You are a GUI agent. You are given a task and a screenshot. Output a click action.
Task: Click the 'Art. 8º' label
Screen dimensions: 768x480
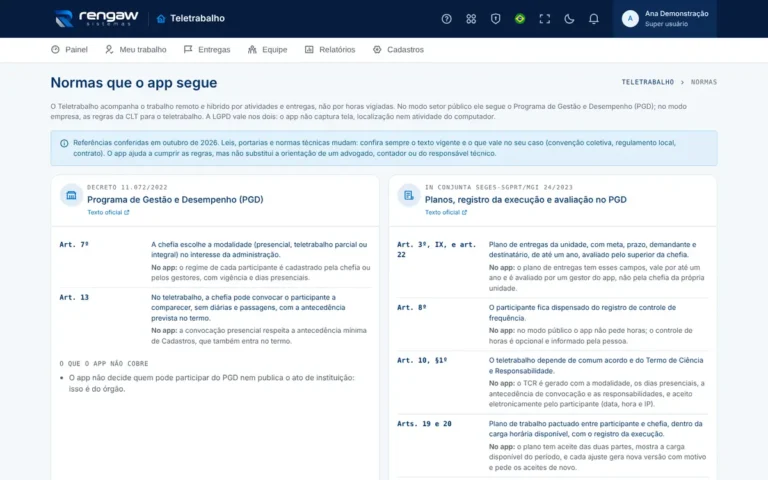pyautogui.click(x=411, y=308)
